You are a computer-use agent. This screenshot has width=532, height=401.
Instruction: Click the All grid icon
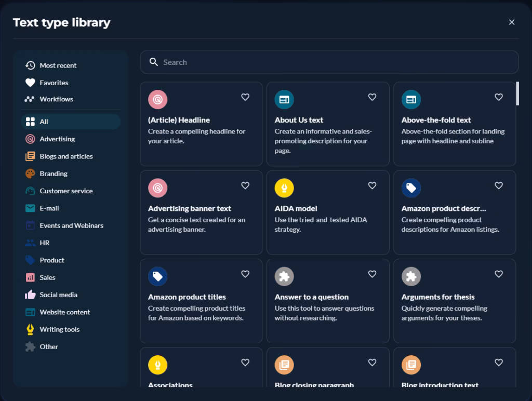coord(30,122)
